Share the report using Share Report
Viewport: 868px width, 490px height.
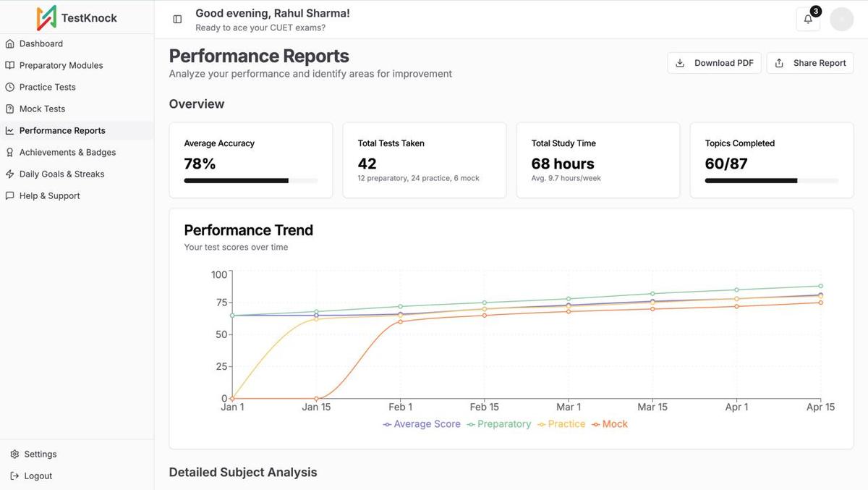pos(809,62)
